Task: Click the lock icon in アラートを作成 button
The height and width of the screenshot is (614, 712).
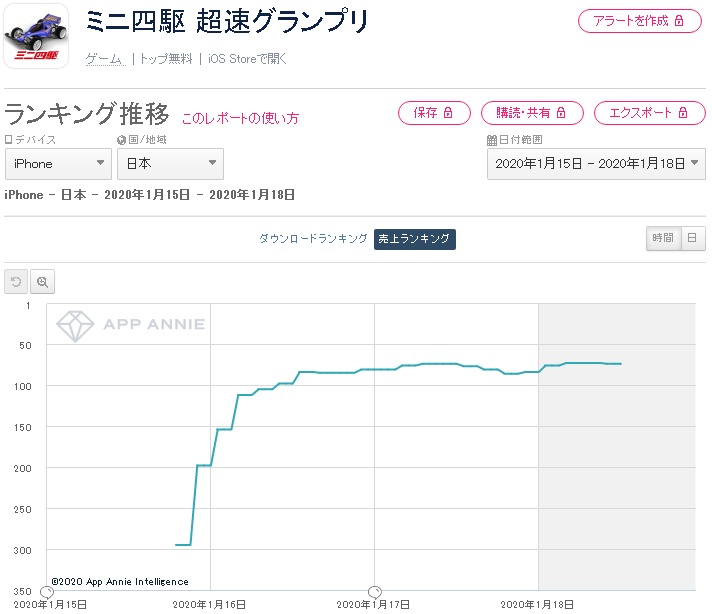Action: (x=679, y=20)
